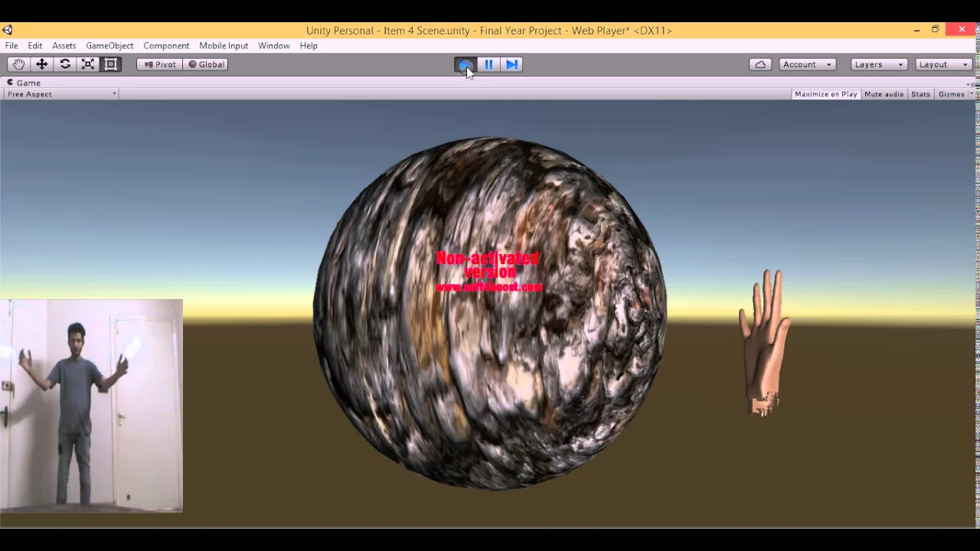This screenshot has width=980, height=551.
Task: Expand the Gizmos dropdown arrow
Action: click(x=971, y=94)
